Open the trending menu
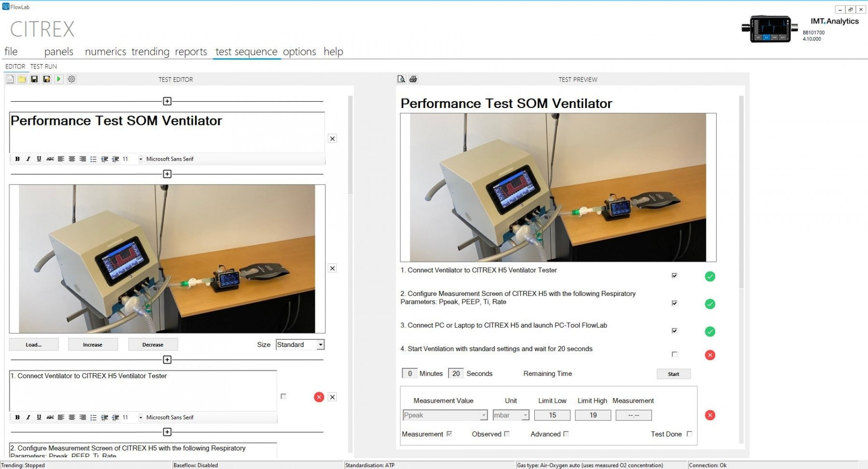The width and height of the screenshot is (868, 469). click(x=150, y=52)
